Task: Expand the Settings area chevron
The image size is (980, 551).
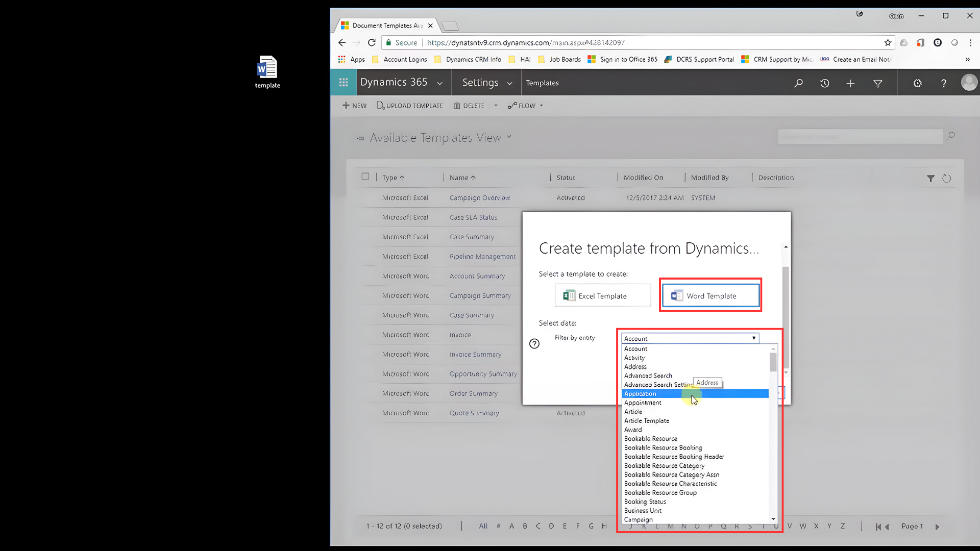Action: [509, 83]
